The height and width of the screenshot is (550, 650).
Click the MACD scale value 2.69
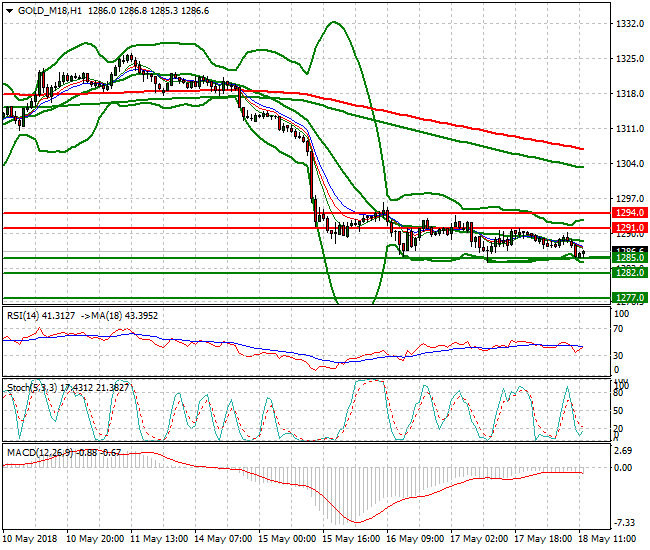[x=623, y=451]
